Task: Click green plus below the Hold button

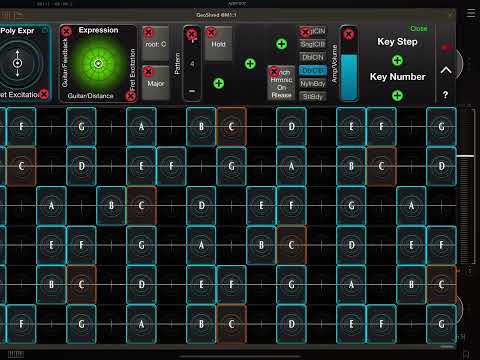Action: click(x=219, y=83)
